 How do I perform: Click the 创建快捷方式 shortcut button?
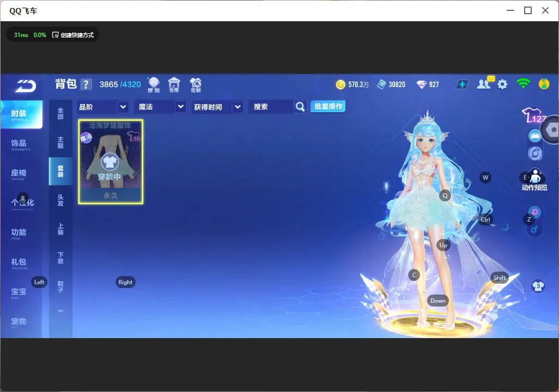tap(73, 35)
